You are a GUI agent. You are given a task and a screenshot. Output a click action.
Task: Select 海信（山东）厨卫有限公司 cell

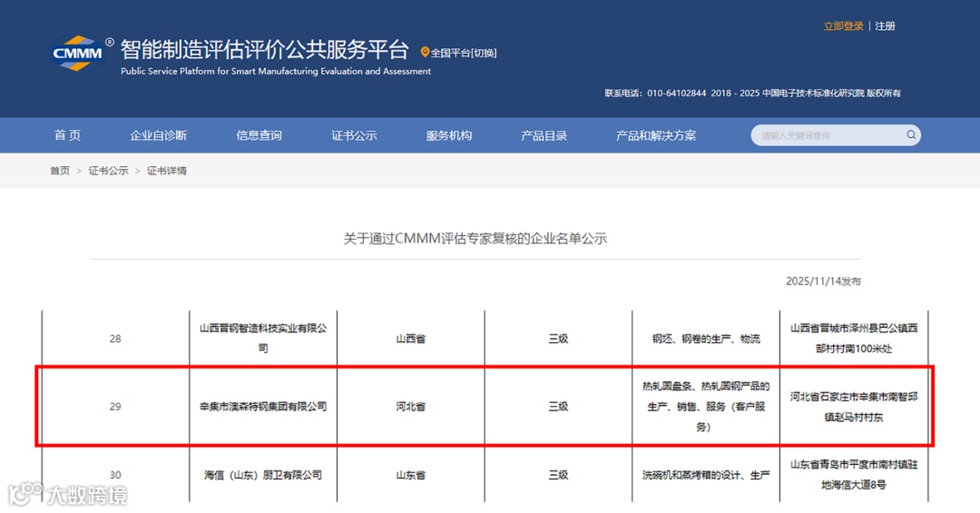pos(263,475)
